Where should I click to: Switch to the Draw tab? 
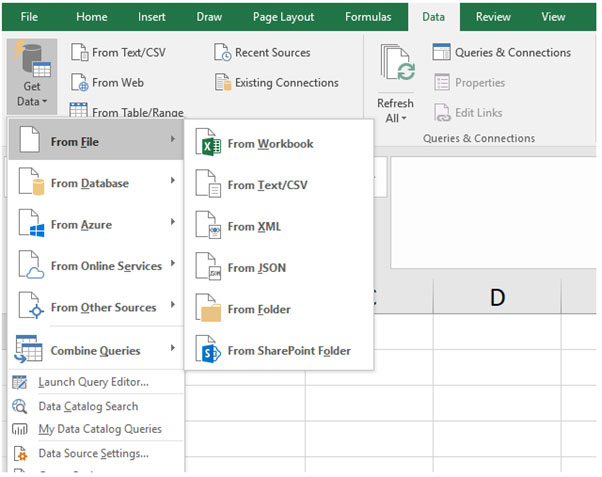(x=209, y=17)
